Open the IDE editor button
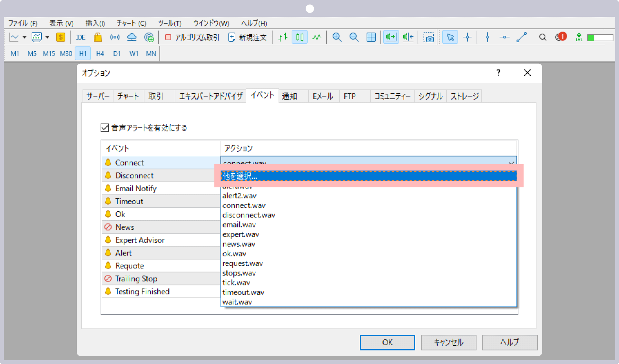The height and width of the screenshot is (364, 619). coord(81,37)
